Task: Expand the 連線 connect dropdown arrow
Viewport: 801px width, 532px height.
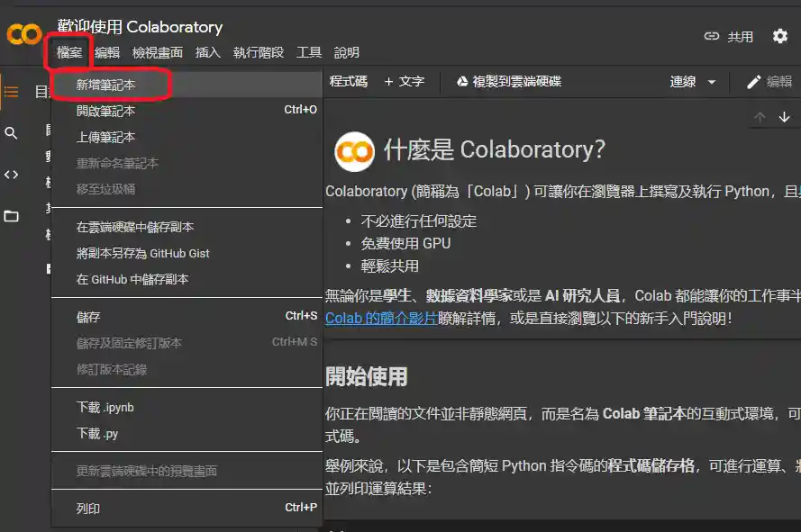Action: pyautogui.click(x=711, y=82)
